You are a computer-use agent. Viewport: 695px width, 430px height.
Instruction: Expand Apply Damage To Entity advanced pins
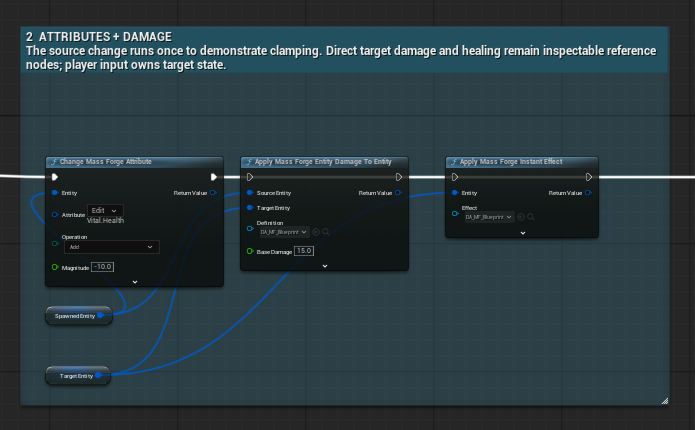coord(325,266)
